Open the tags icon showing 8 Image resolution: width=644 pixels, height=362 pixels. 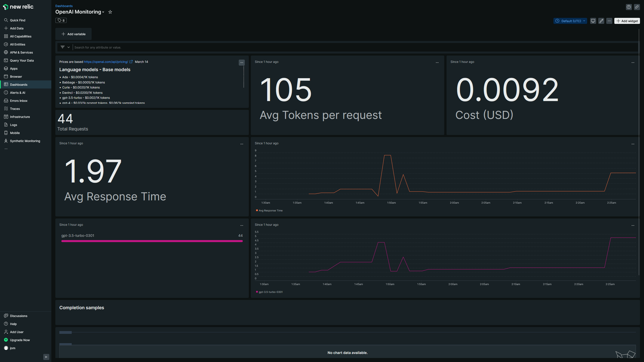coord(61,20)
